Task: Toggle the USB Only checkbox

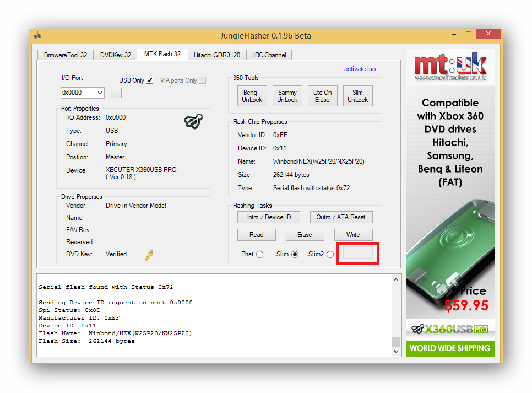Action: coord(150,80)
